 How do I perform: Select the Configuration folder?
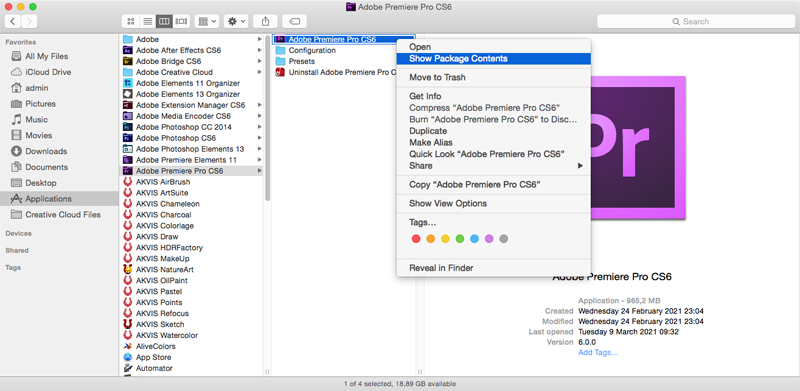tap(312, 51)
